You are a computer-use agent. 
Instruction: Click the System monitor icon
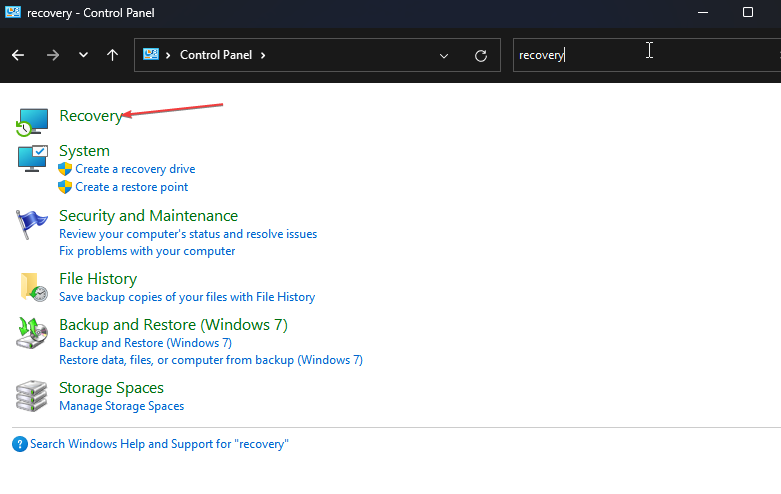pyautogui.click(x=32, y=158)
